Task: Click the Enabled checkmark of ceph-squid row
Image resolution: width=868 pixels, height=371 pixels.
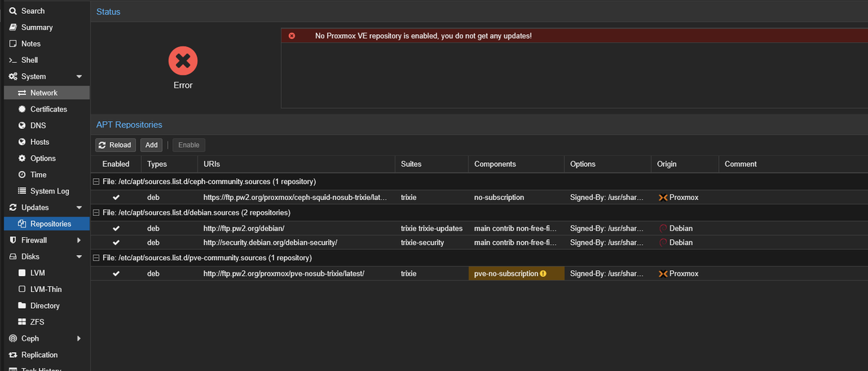Action: coord(116,197)
